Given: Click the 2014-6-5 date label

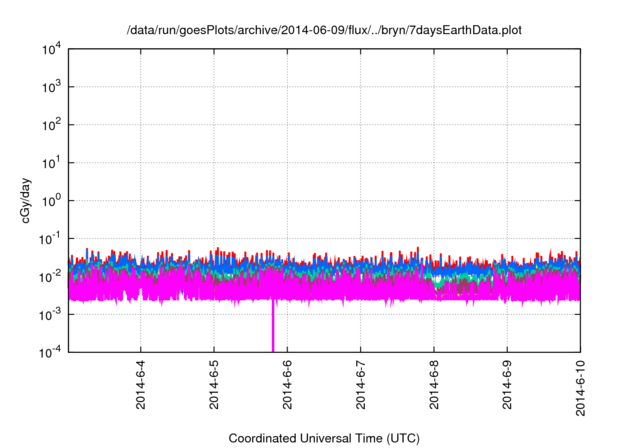Looking at the screenshot, I should click(214, 385).
